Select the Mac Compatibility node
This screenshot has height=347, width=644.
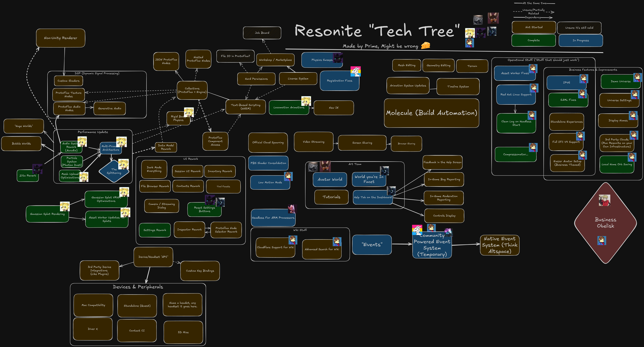click(x=93, y=305)
